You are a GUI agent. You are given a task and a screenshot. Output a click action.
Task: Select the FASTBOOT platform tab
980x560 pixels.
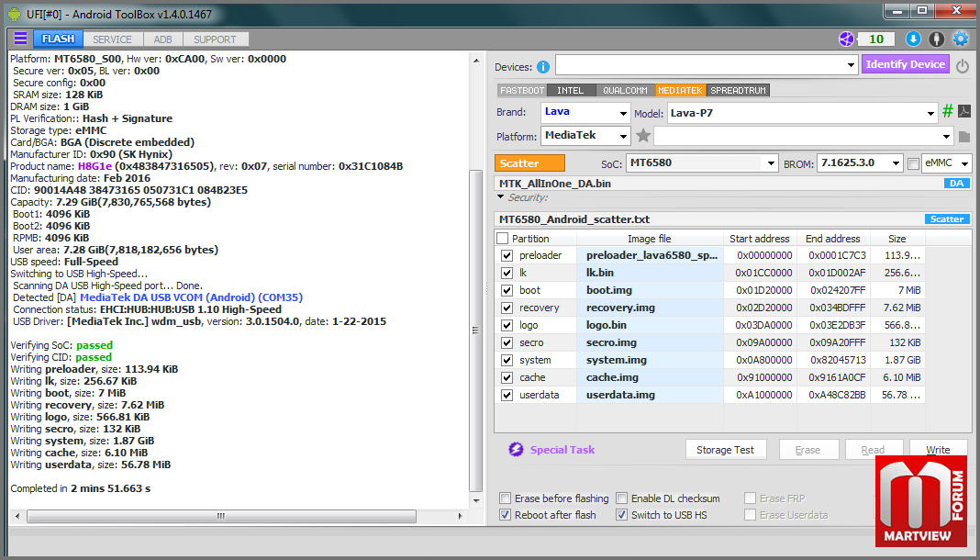(522, 91)
